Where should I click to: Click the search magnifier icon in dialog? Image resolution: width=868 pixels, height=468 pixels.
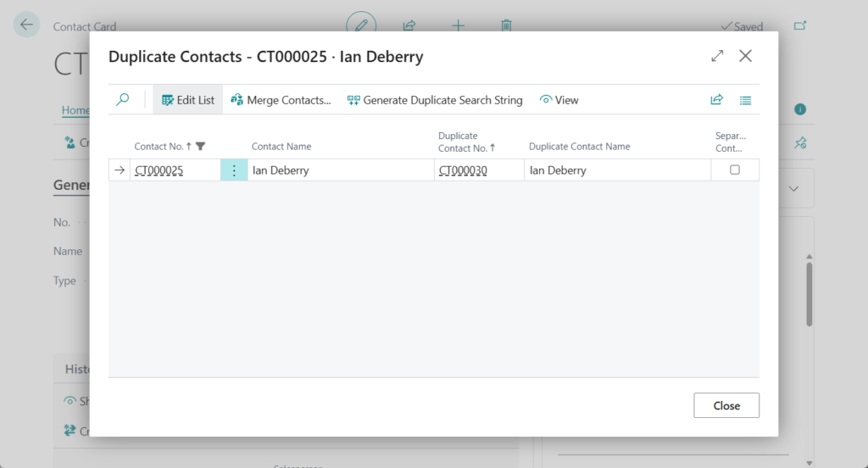pos(123,100)
